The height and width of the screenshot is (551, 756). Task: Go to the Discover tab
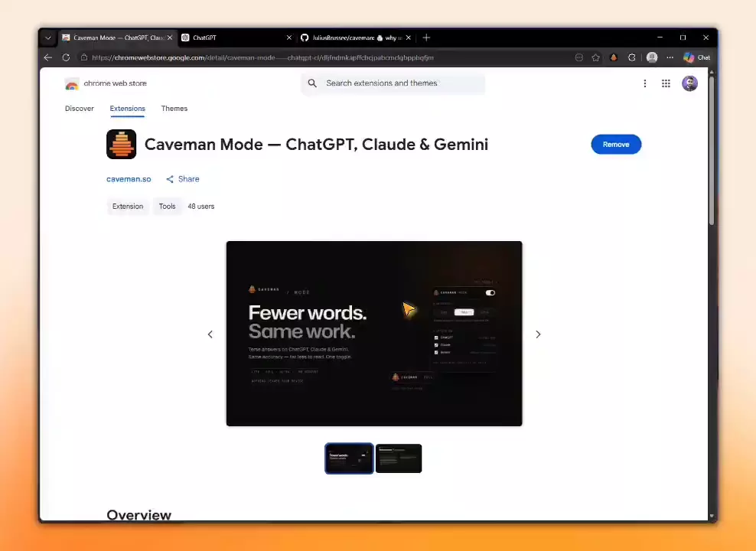coord(80,109)
